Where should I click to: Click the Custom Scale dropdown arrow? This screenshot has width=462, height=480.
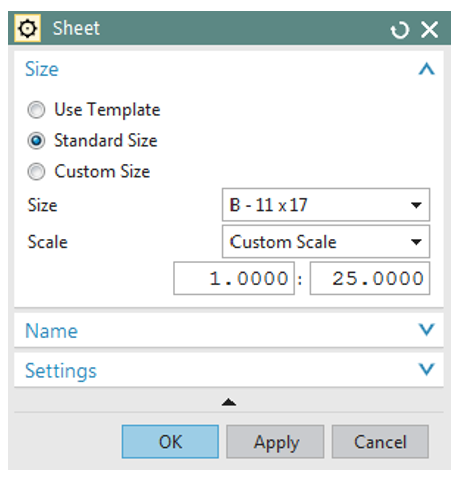416,242
